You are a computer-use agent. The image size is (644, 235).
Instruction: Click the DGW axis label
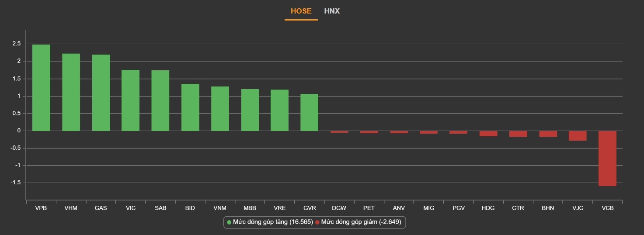click(339, 208)
